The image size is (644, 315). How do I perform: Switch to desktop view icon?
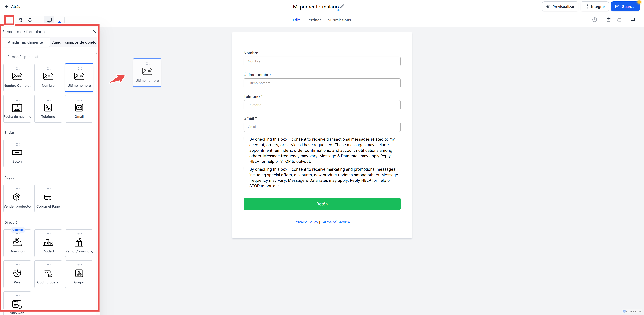pos(49,20)
